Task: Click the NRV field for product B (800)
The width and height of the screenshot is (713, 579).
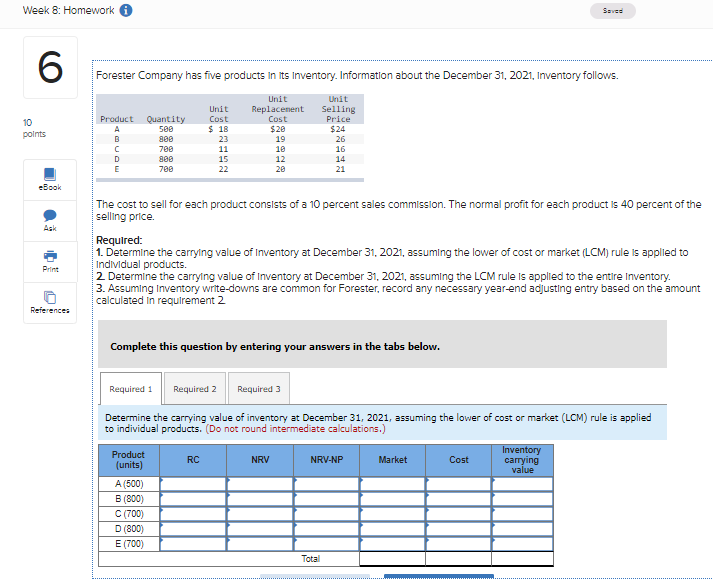Action: [x=260, y=499]
